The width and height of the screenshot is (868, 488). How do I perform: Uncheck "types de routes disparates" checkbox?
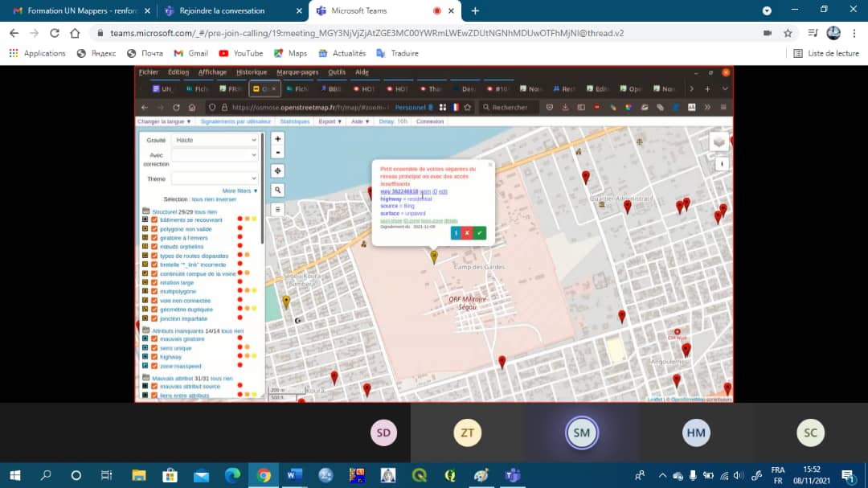(x=154, y=256)
